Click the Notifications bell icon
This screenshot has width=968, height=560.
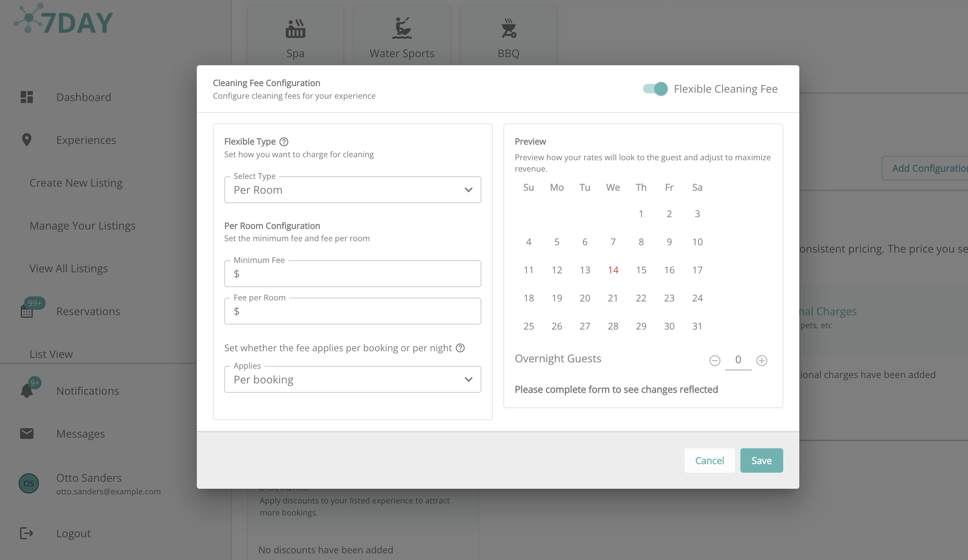(x=26, y=391)
